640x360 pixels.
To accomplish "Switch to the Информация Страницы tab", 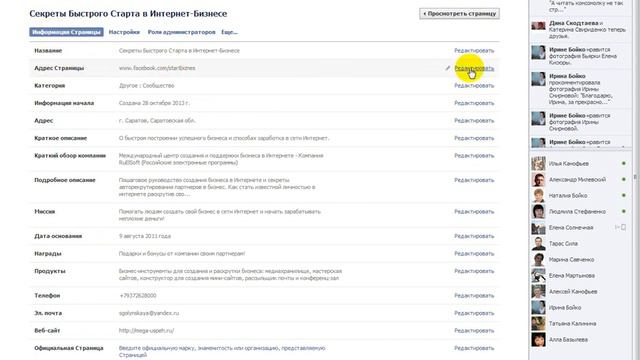I will [x=66, y=32].
